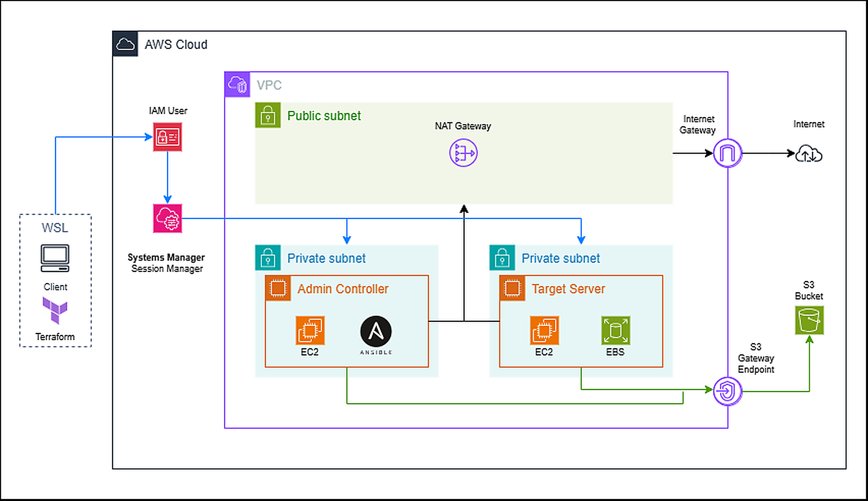
Task: Click the "IAM User" label
Action: tap(168, 111)
